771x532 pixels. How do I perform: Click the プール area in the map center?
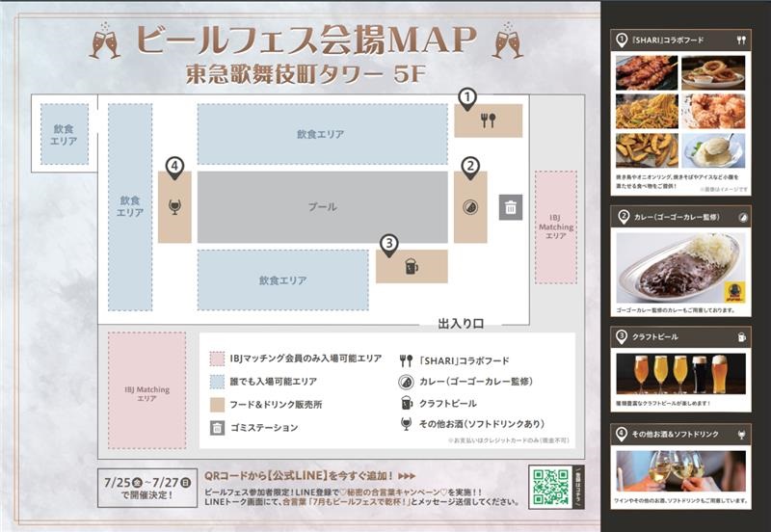coord(322,207)
